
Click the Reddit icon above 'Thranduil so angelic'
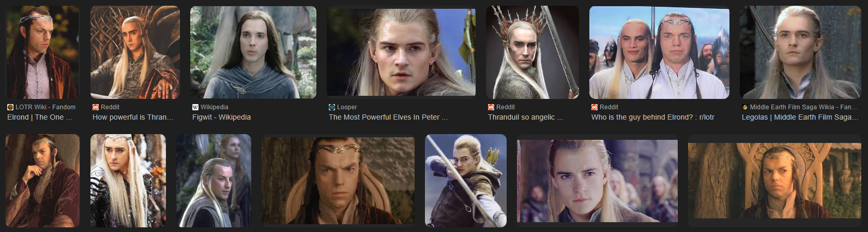click(491, 107)
